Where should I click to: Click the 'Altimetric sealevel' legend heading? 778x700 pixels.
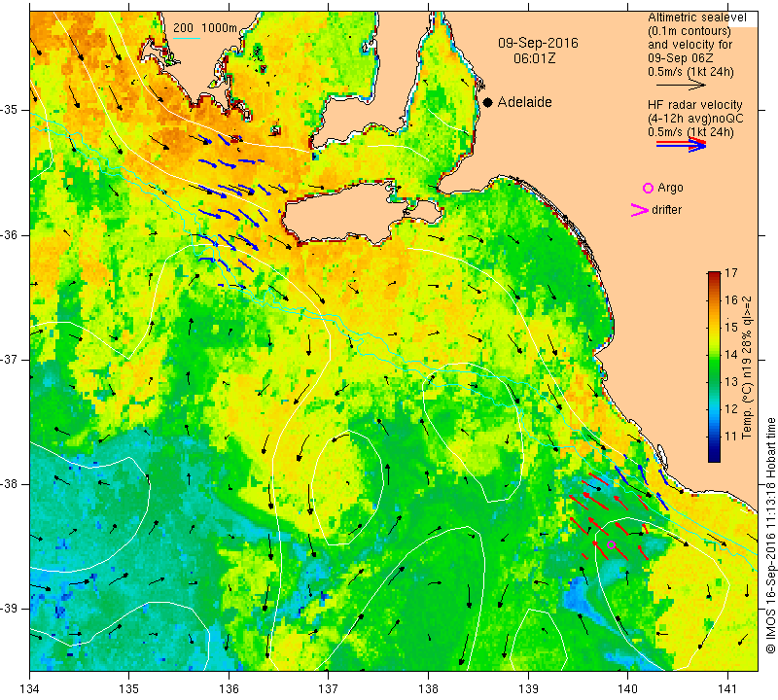click(696, 17)
